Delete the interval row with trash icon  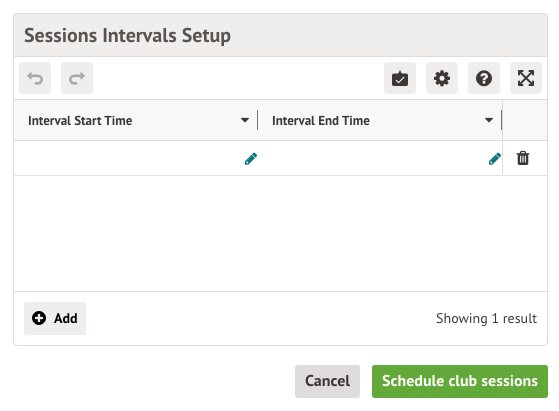(x=523, y=158)
